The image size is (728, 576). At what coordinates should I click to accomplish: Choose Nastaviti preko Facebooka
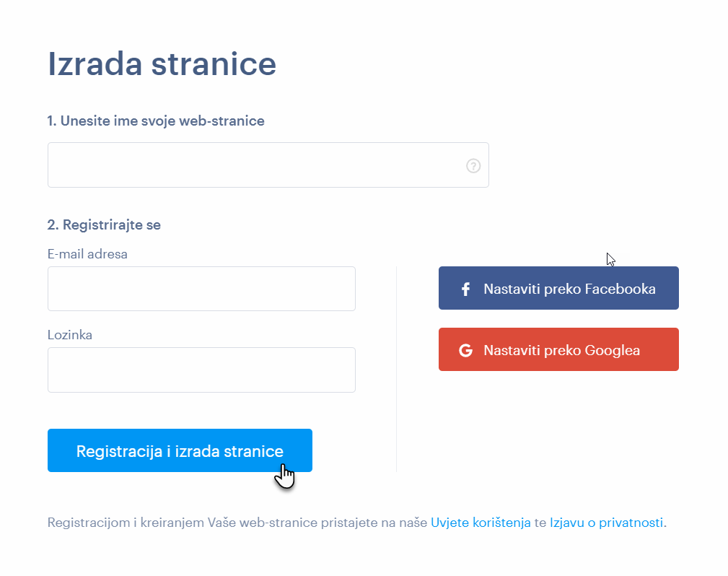558,288
